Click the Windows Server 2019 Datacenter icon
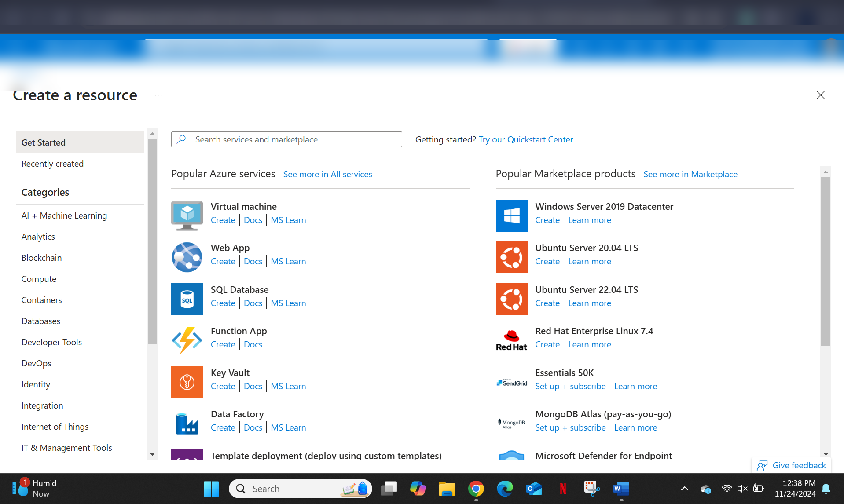 [x=512, y=216]
